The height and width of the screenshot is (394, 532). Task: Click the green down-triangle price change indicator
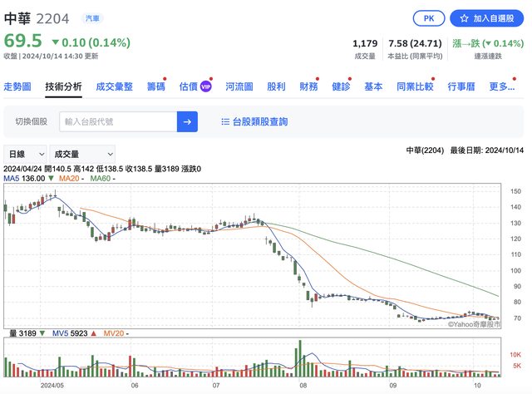pos(55,42)
